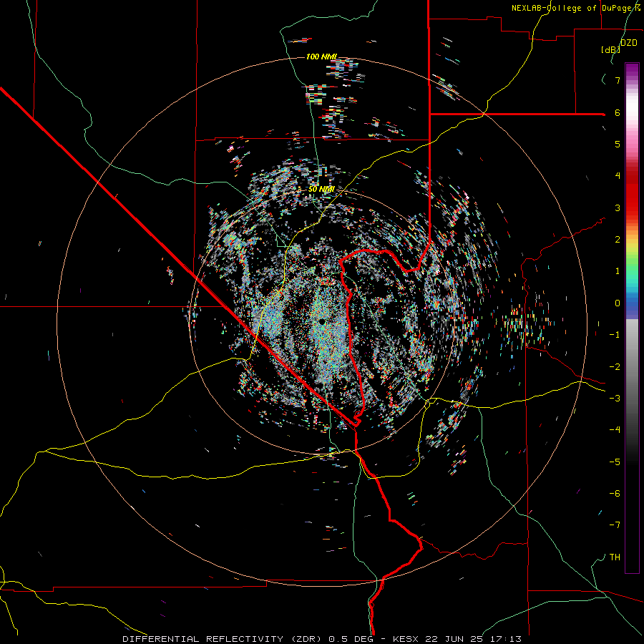This screenshot has height=644, width=644.
Task: Click the -5 value on the scale
Action: 615,462
